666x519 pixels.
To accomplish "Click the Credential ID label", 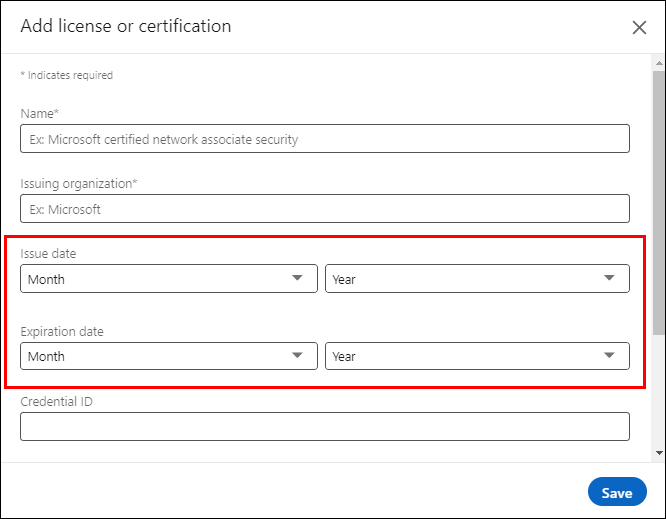I will [x=56, y=401].
